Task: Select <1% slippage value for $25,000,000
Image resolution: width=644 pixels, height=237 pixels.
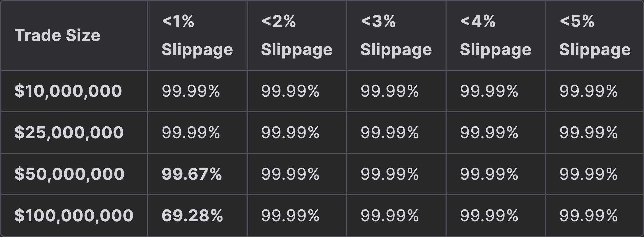Action: pos(191,132)
